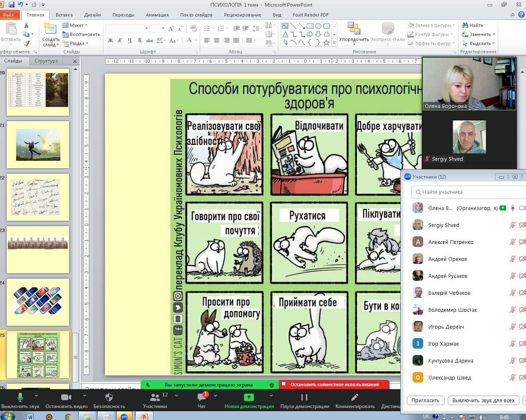526x420 pixels.
Task: Open the font color A swatch
Action: (x=189, y=41)
